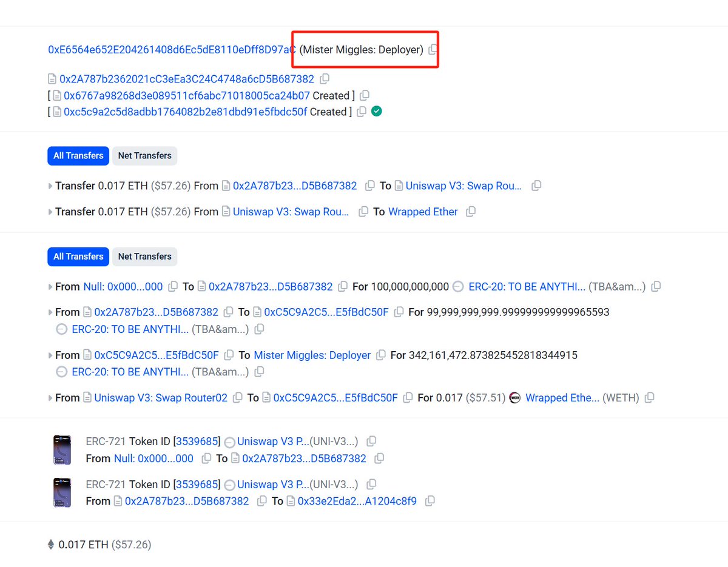Click the WETH token logo icon

[x=515, y=398]
